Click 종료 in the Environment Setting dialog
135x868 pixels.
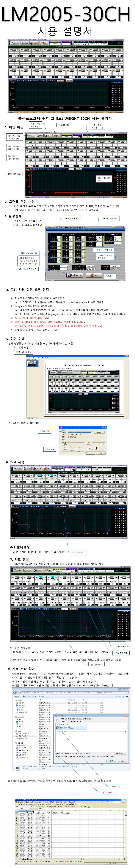(94, 275)
